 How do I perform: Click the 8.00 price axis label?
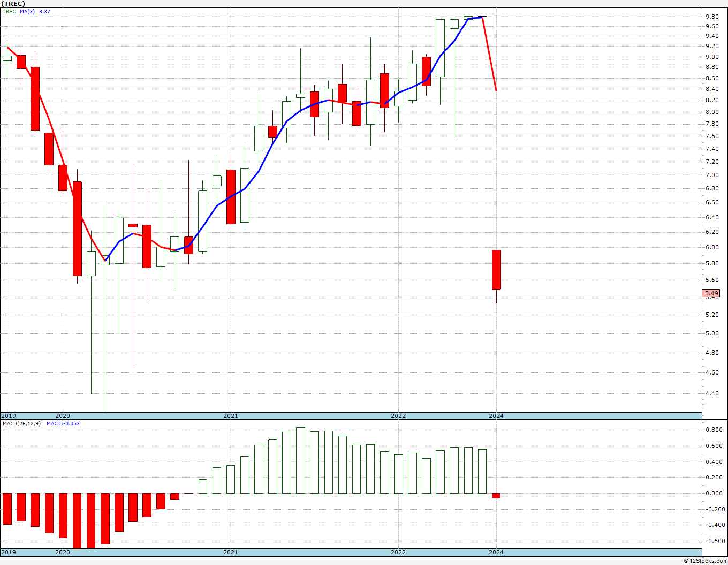pyautogui.click(x=711, y=112)
